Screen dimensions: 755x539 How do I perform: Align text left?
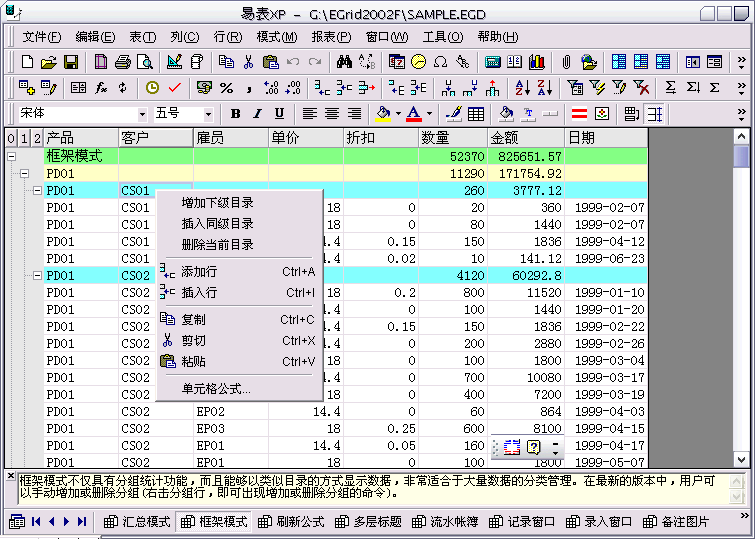pos(310,114)
